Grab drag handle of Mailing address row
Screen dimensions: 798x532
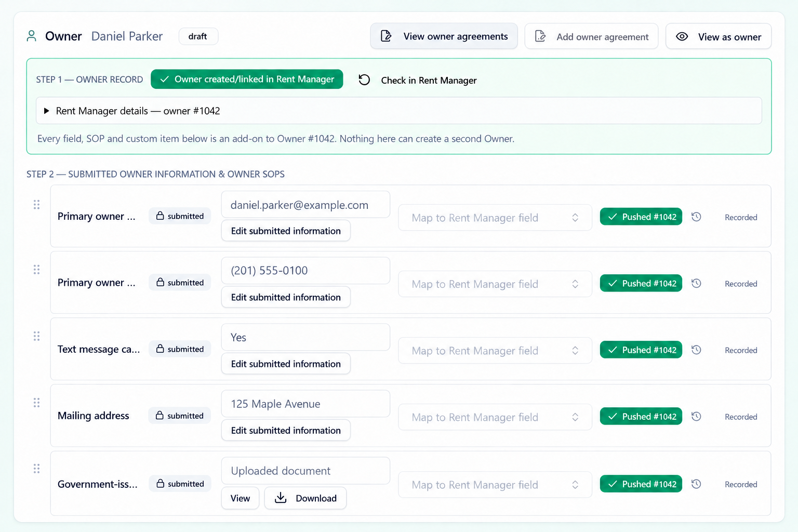pos(36,403)
